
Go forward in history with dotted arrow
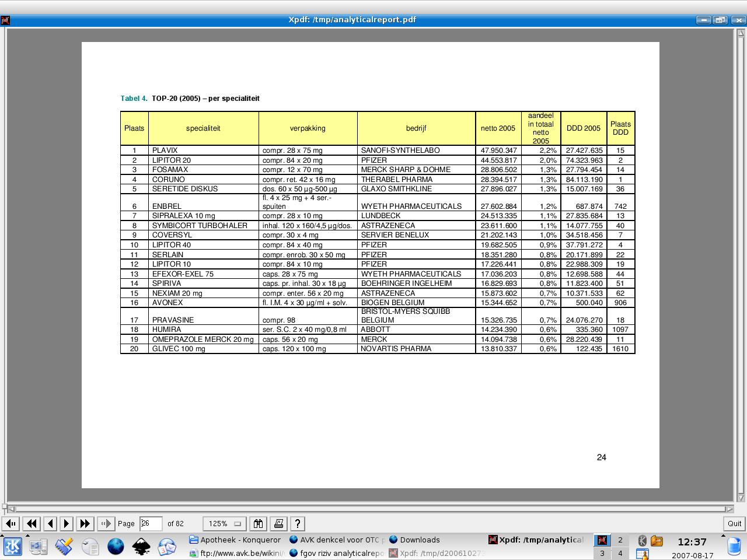click(106, 524)
